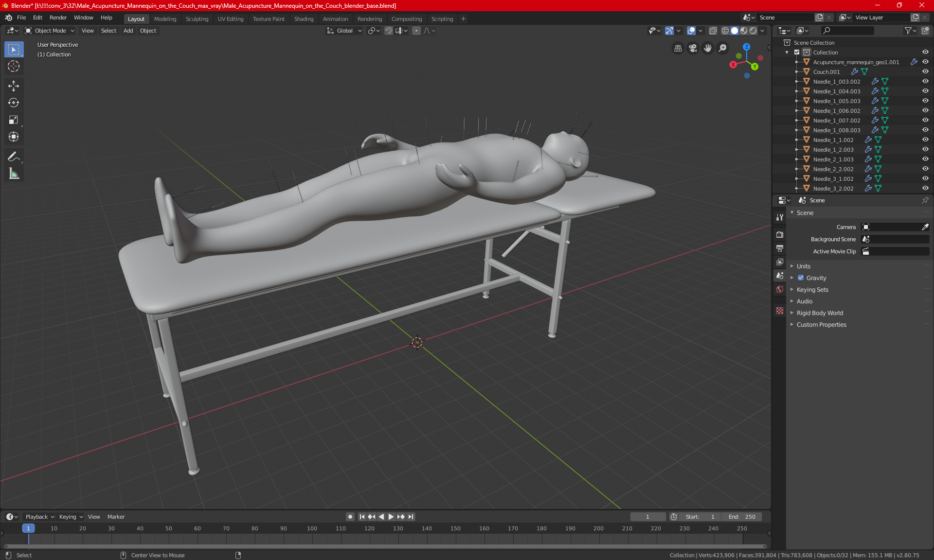Screen dimensions: 934x560
Task: Open the Texture properties tab
Action: tap(780, 311)
